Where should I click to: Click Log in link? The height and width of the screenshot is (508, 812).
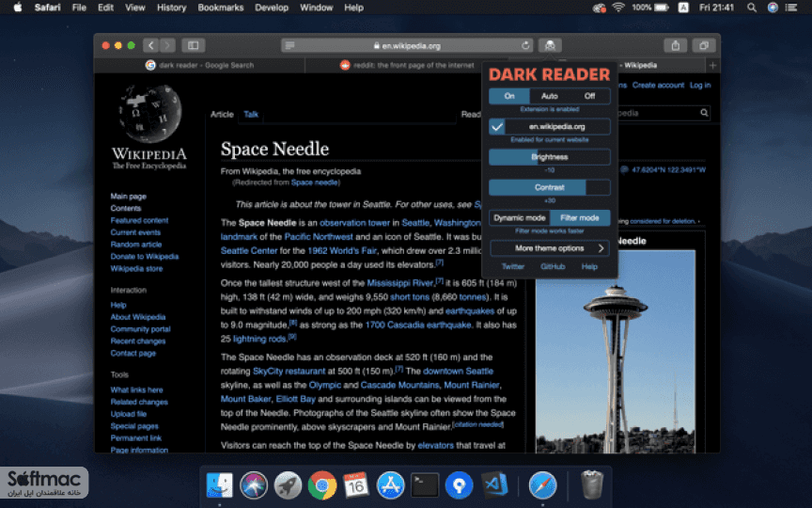[700, 85]
